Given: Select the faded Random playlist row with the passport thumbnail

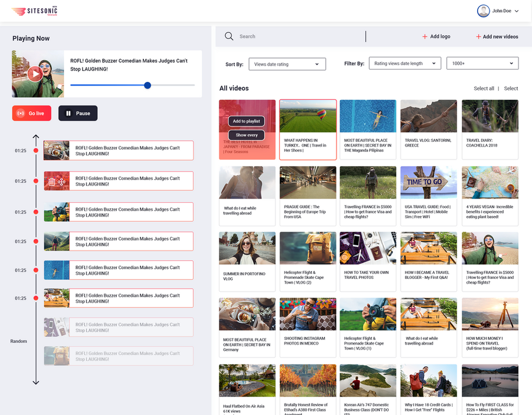Looking at the screenshot, I should [119, 327].
